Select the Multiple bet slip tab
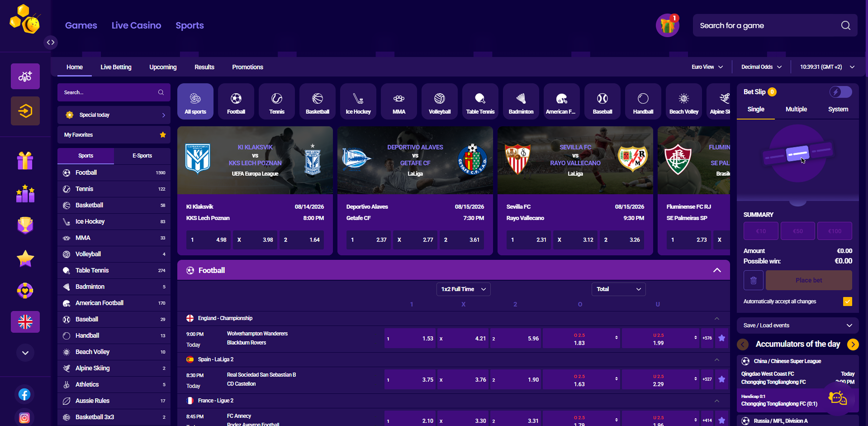This screenshot has height=426, width=868. [796, 109]
